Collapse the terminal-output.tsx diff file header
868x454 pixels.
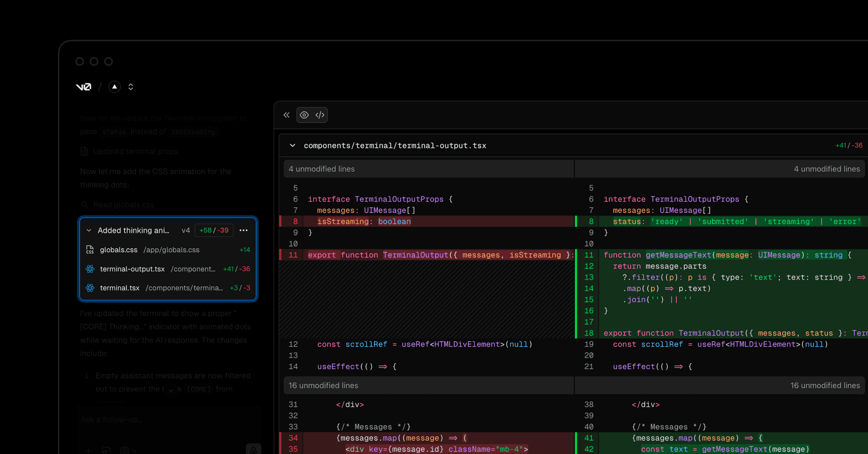(292, 145)
